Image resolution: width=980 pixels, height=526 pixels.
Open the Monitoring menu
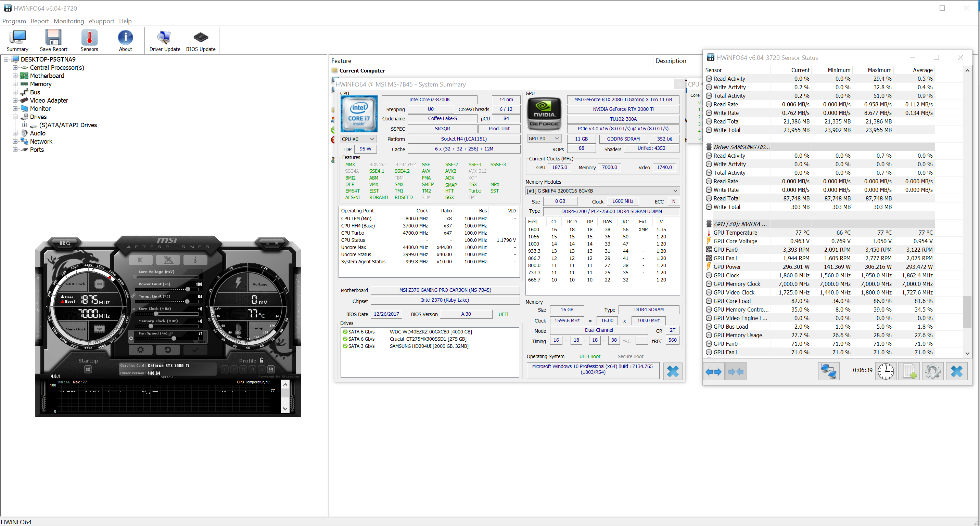point(69,21)
